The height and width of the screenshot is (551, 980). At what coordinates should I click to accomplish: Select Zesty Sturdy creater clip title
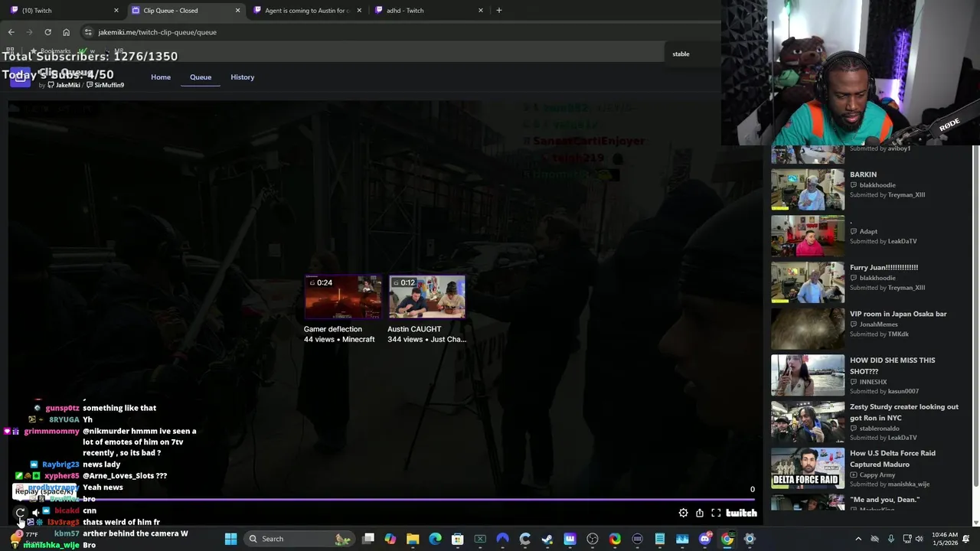tap(903, 412)
